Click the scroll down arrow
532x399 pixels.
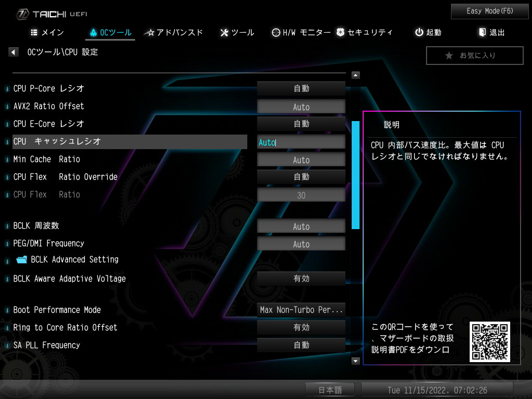tap(355, 361)
